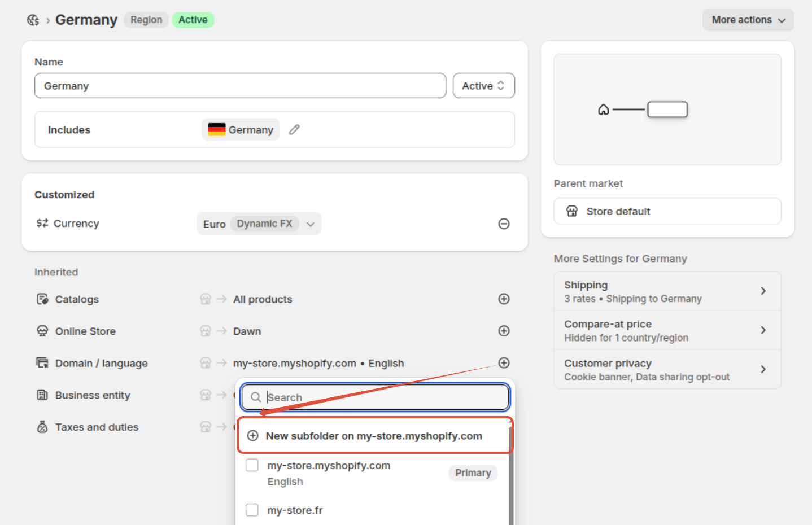Screen dimensions: 812x525
Task: Click the inherited store icon in Domain row
Action: pos(206,363)
